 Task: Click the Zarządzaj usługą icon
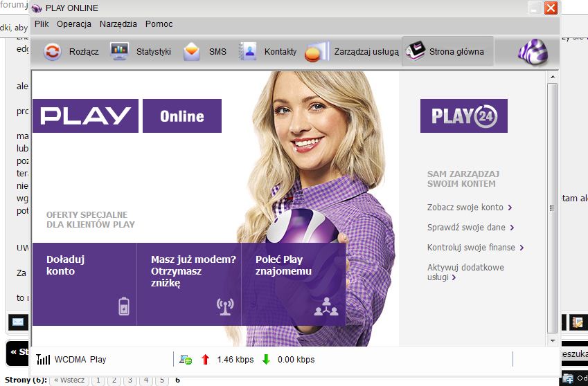317,52
